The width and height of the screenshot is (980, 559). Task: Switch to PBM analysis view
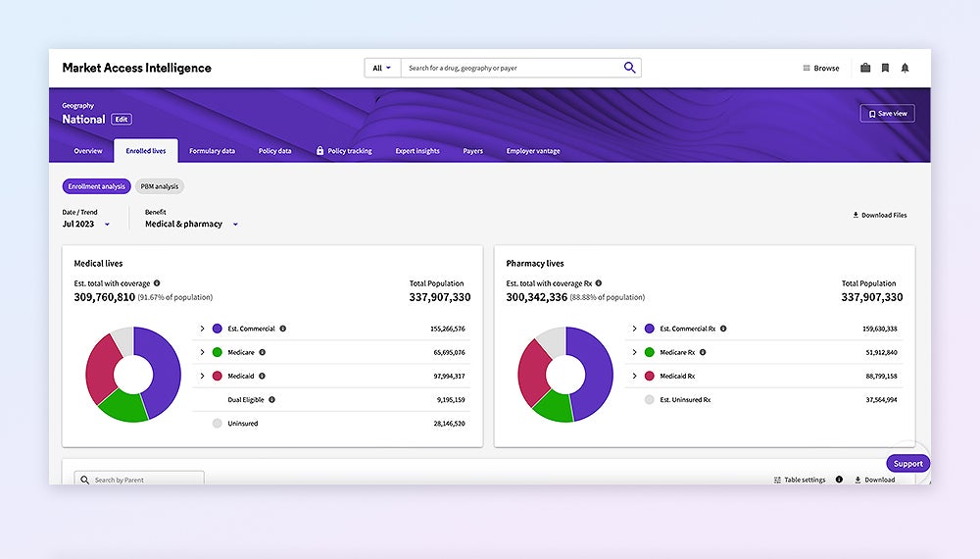click(x=159, y=186)
